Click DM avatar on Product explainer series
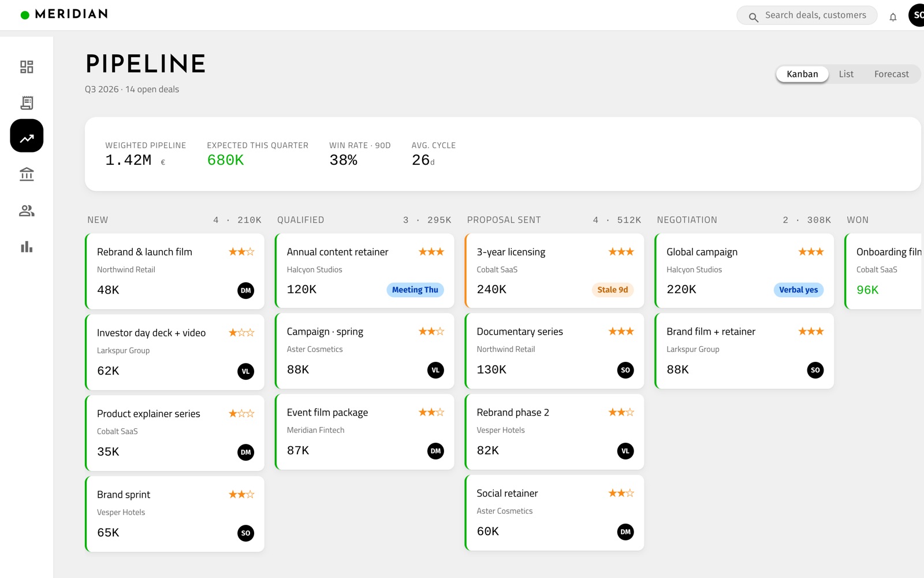924x578 pixels. [x=246, y=452]
